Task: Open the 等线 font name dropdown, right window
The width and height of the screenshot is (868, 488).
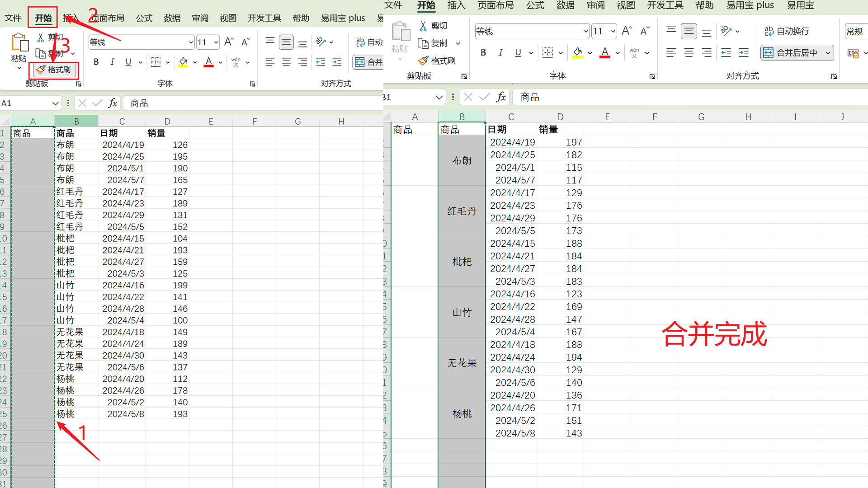Action: click(586, 31)
